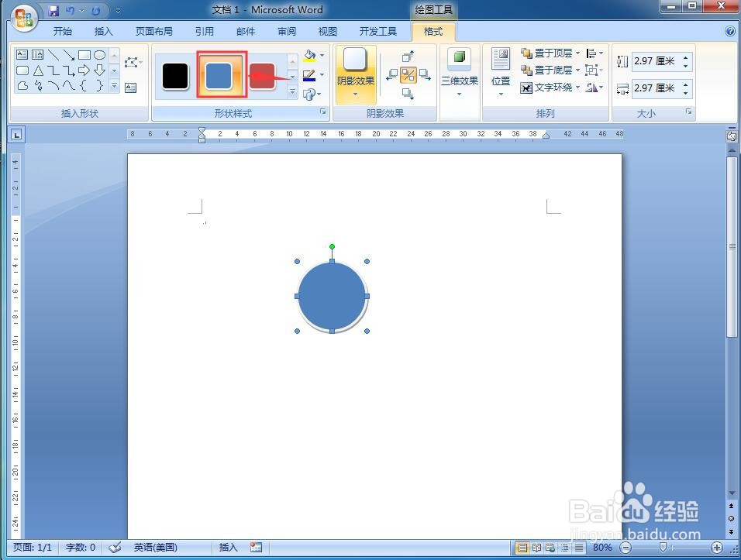
Task: Switch to Web Layout view
Action: [x=550, y=548]
